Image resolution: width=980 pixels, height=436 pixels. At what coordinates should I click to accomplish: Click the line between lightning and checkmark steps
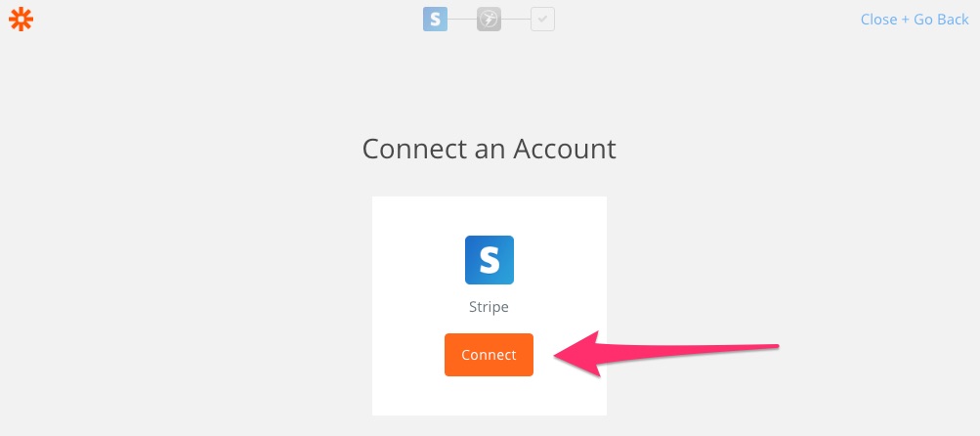tap(516, 20)
